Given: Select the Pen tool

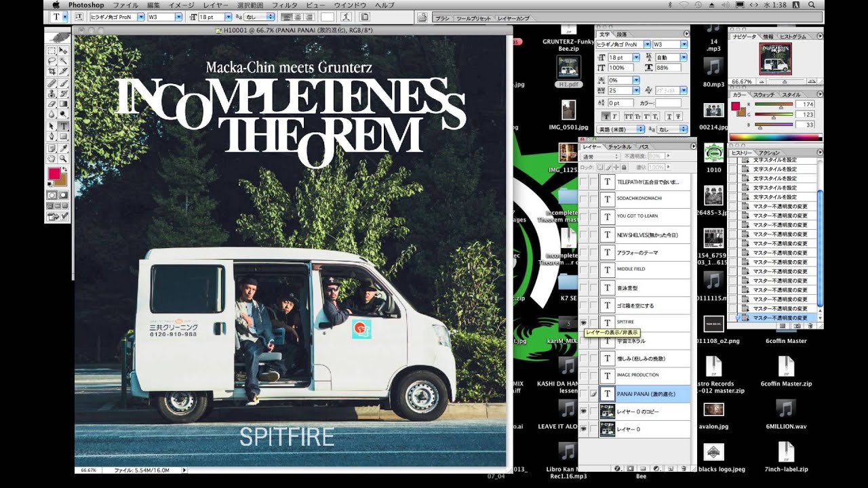Looking at the screenshot, I should point(52,136).
